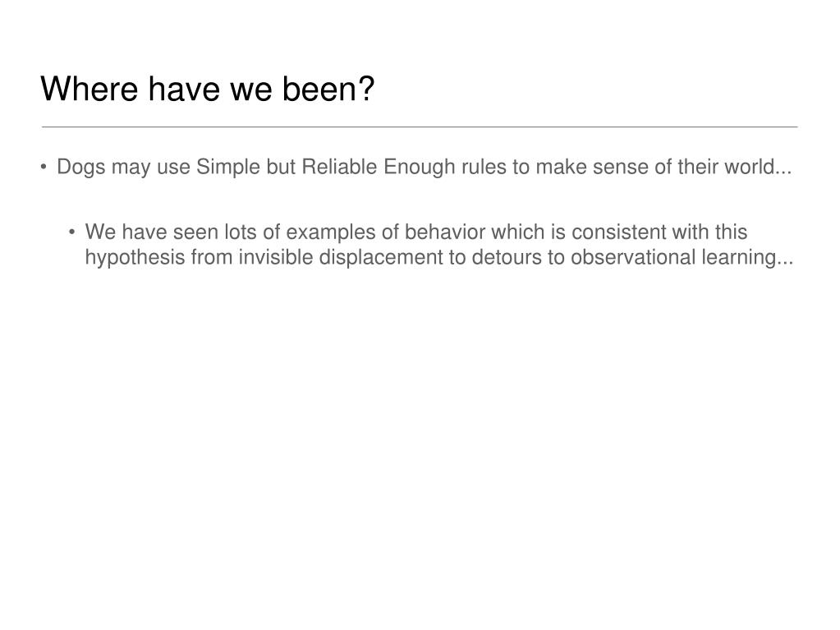Click the first-level bullet marker before 'Dogs'
The image size is (840, 630).
click(x=44, y=167)
